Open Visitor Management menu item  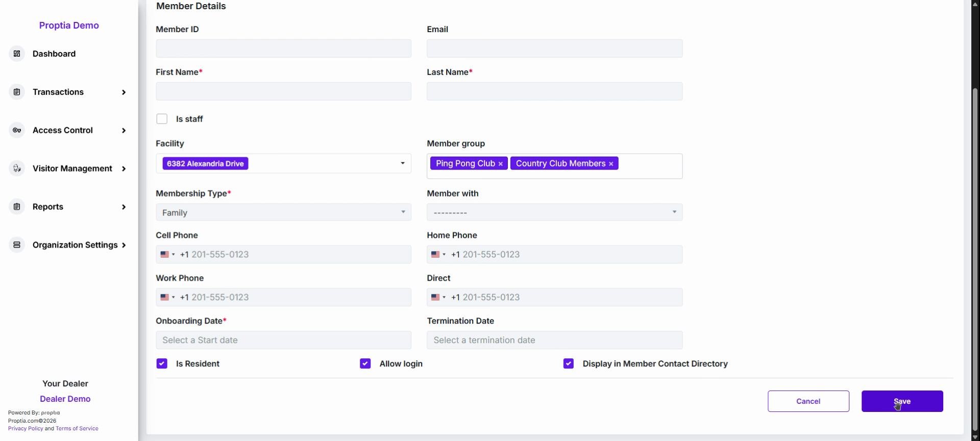pos(72,168)
